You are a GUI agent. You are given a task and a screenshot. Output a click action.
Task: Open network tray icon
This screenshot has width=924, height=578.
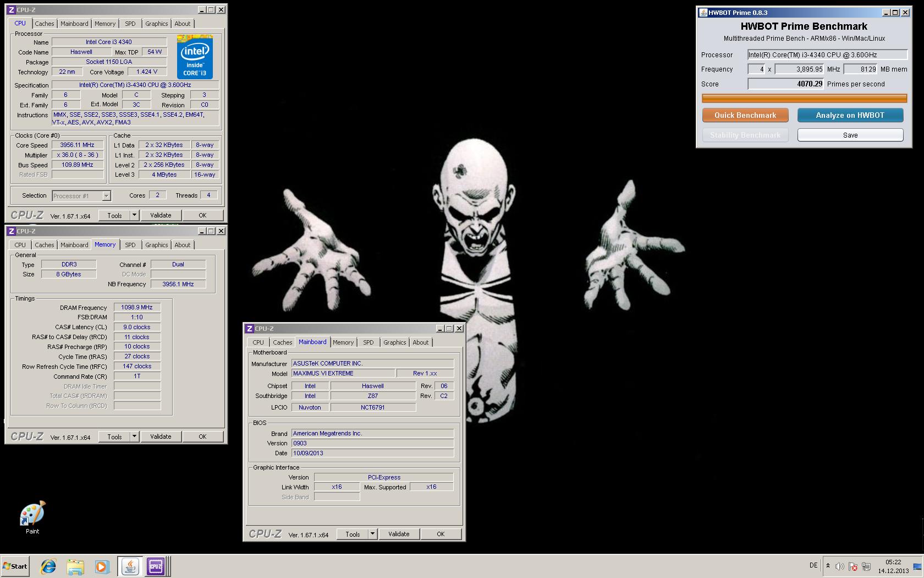(x=866, y=566)
